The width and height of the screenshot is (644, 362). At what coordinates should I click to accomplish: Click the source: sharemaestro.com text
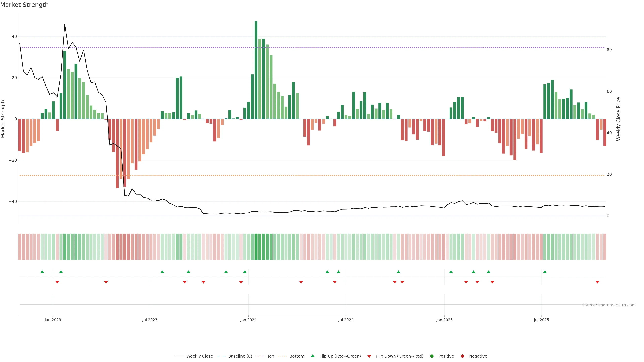[609, 305]
